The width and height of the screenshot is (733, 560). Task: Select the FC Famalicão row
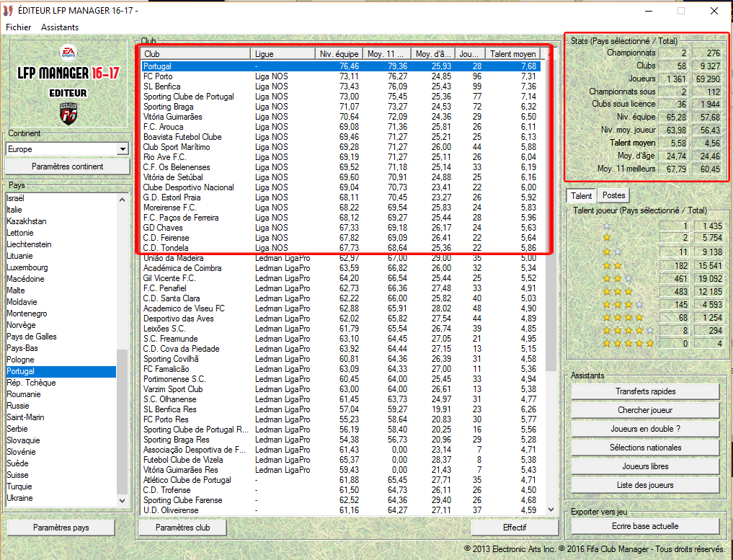[x=341, y=369]
